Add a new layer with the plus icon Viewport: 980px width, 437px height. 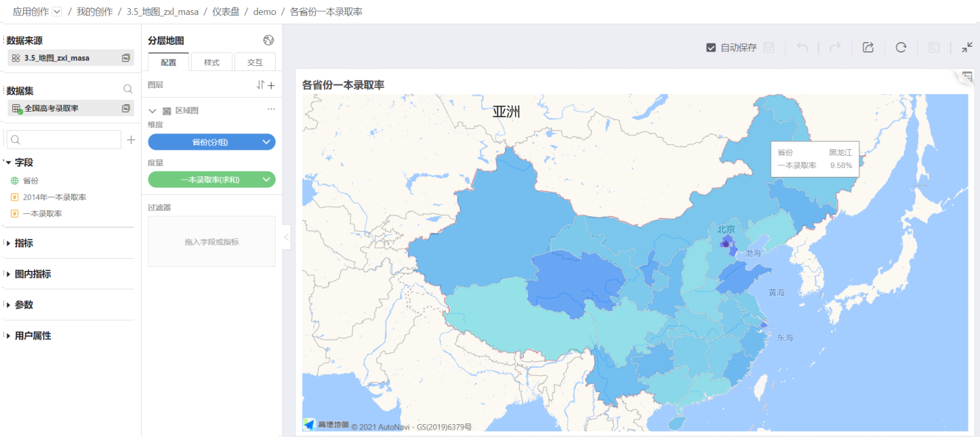pyautogui.click(x=271, y=85)
